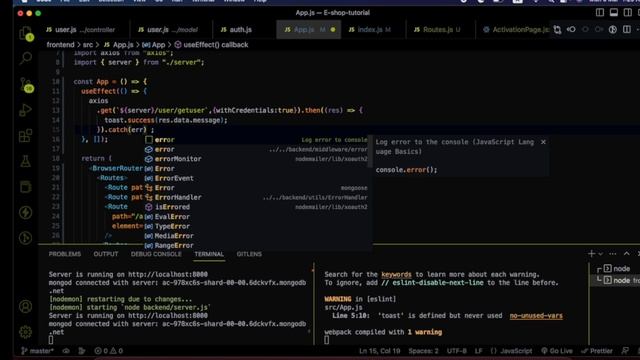
Task: Select the TERMINAL panel tab
Action: point(209,254)
